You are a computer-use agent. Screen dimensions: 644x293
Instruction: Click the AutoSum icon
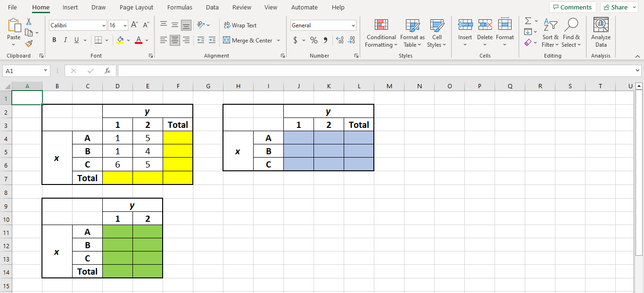tap(528, 21)
